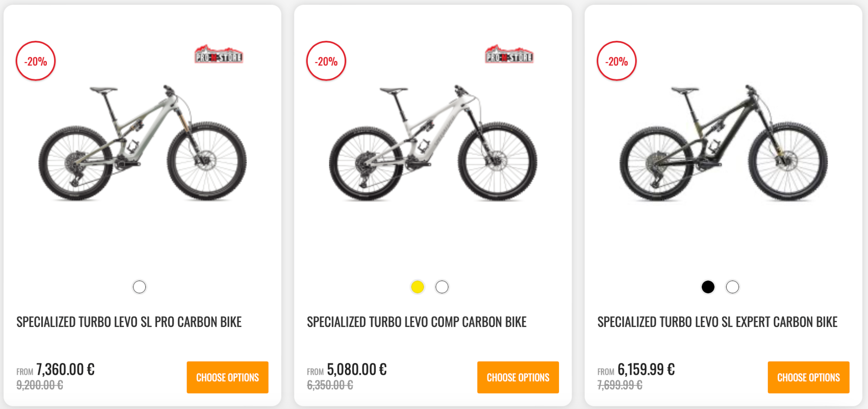Click the 7,360.00 € price on Levo SL Pro
The width and height of the screenshot is (868, 409).
coord(65,370)
